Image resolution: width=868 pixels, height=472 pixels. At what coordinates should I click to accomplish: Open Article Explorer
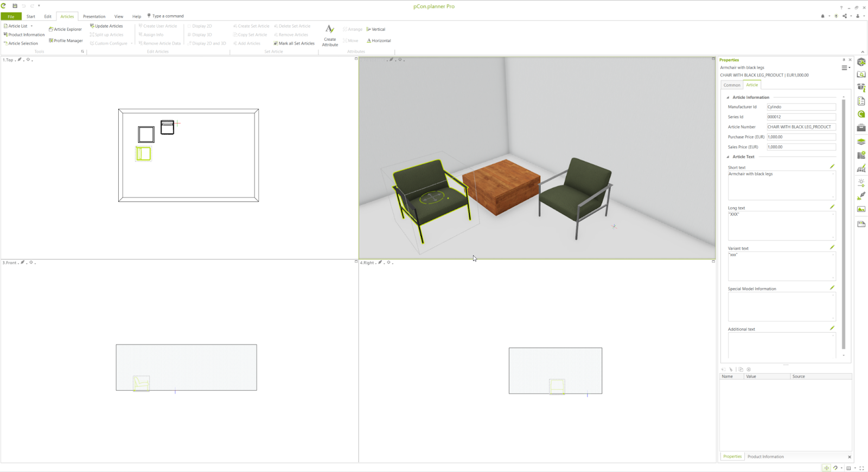click(x=65, y=29)
